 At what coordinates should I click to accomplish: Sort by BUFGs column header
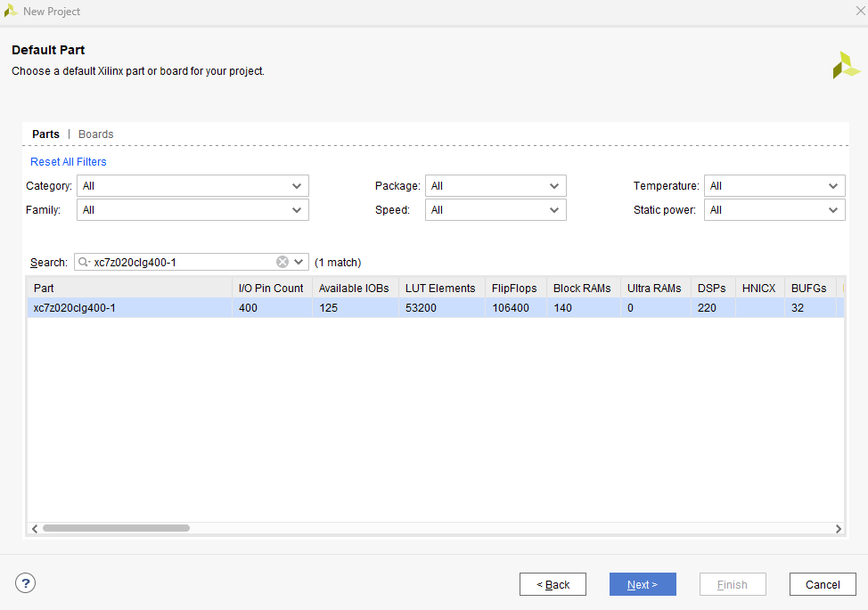tap(810, 289)
